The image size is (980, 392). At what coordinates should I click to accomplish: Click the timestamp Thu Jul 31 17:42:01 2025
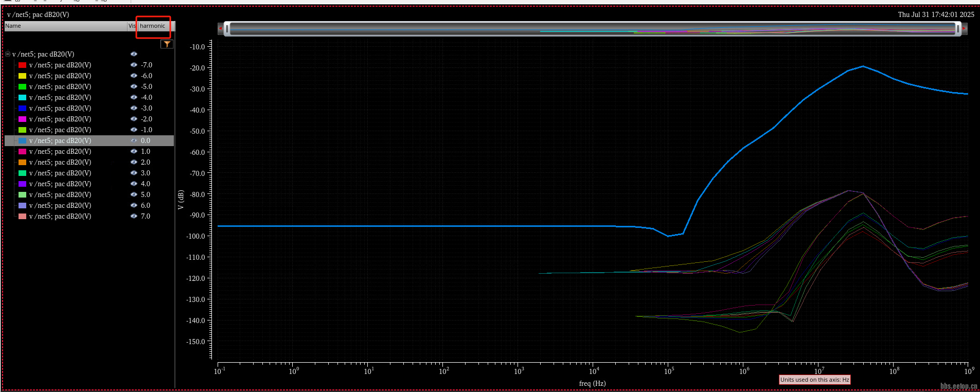click(936, 14)
